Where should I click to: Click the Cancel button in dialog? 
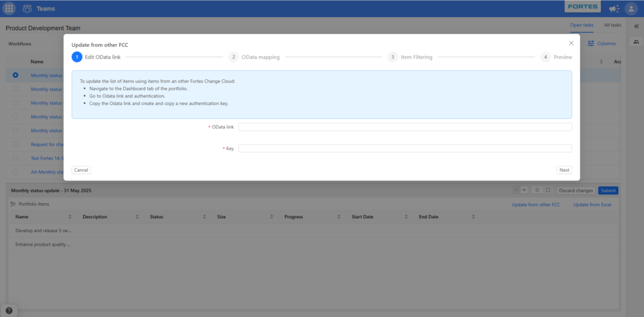pyautogui.click(x=81, y=170)
